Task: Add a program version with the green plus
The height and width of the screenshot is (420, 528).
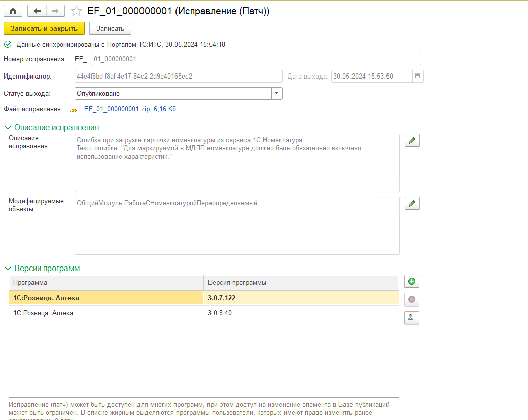Action: pos(412,281)
